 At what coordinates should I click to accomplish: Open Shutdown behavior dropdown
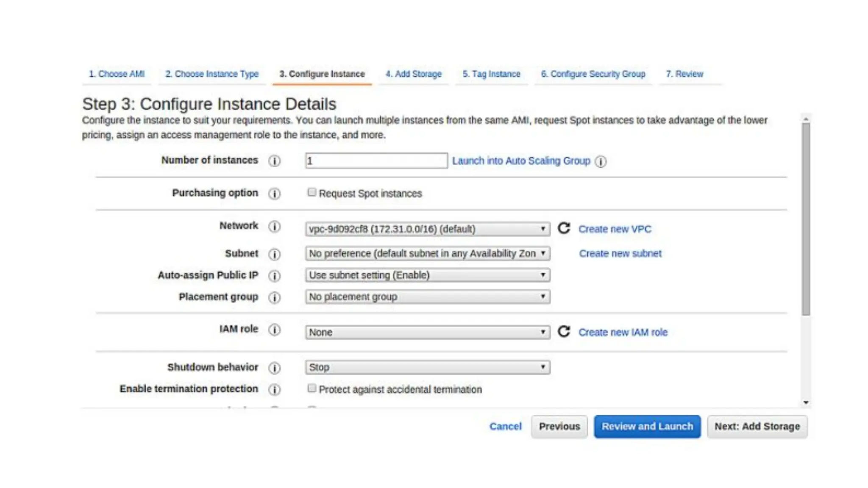427,367
